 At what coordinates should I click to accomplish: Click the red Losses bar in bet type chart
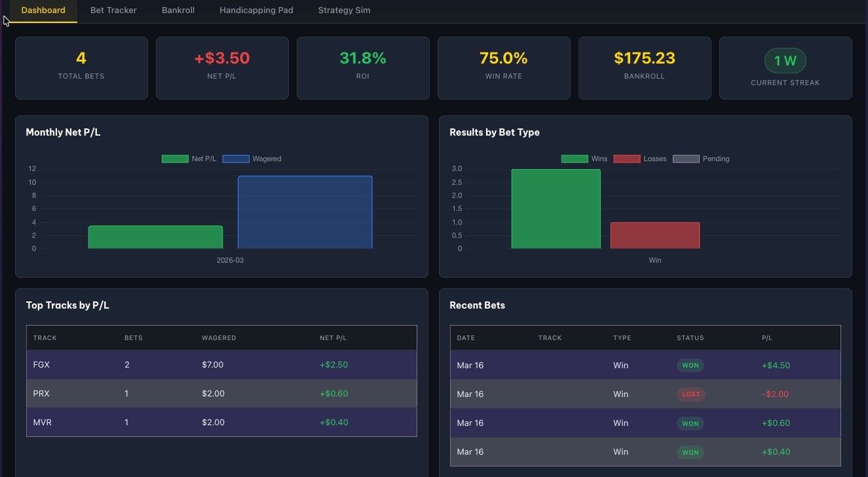click(654, 236)
